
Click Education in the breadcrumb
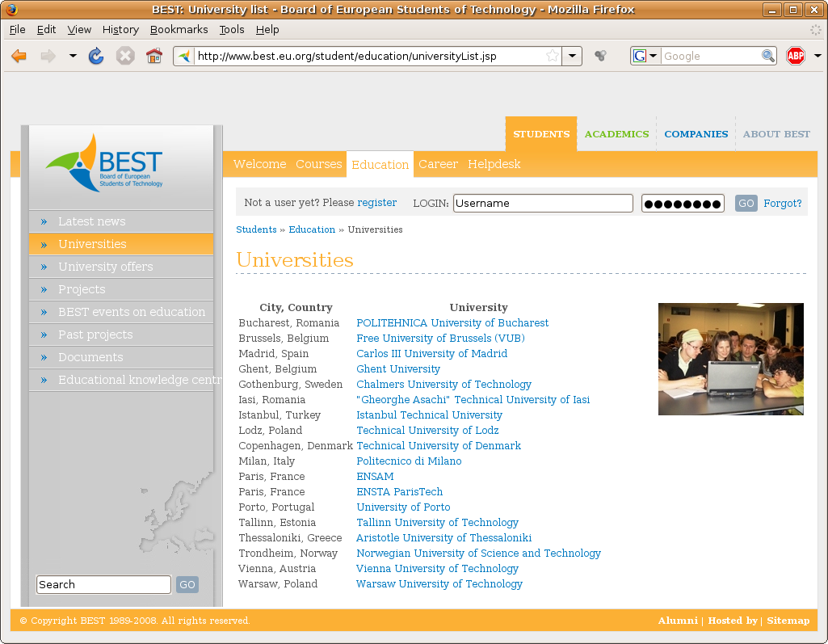click(x=312, y=229)
